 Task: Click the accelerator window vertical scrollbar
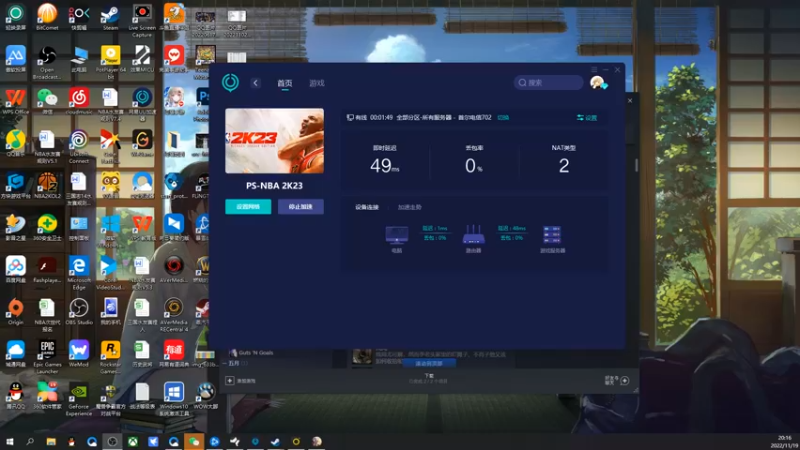pos(636,165)
